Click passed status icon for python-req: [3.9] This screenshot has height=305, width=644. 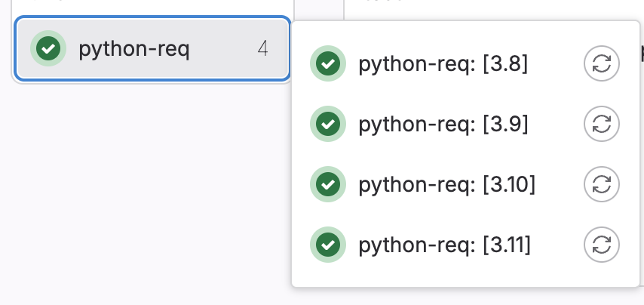328,124
